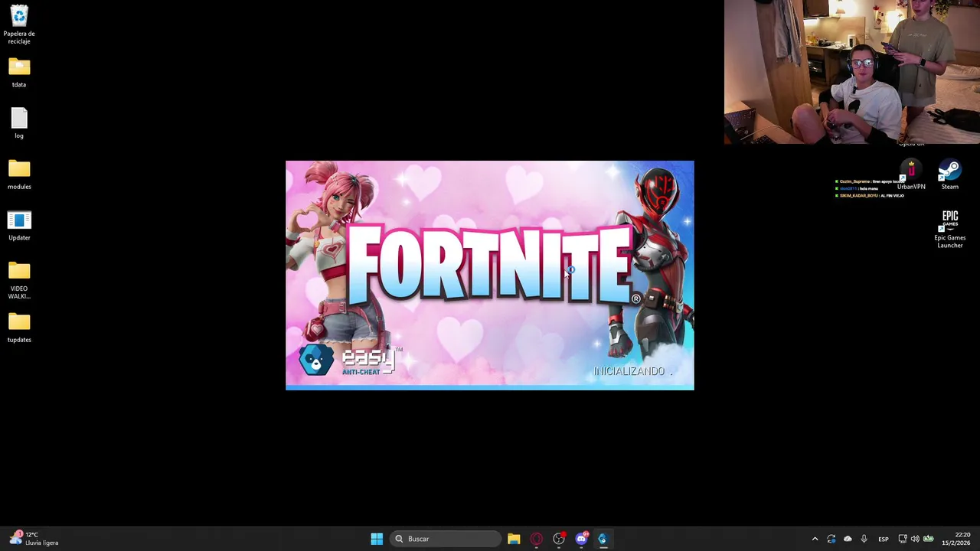Click the battery status tray icon
The width and height of the screenshot is (980, 551).
(928, 539)
